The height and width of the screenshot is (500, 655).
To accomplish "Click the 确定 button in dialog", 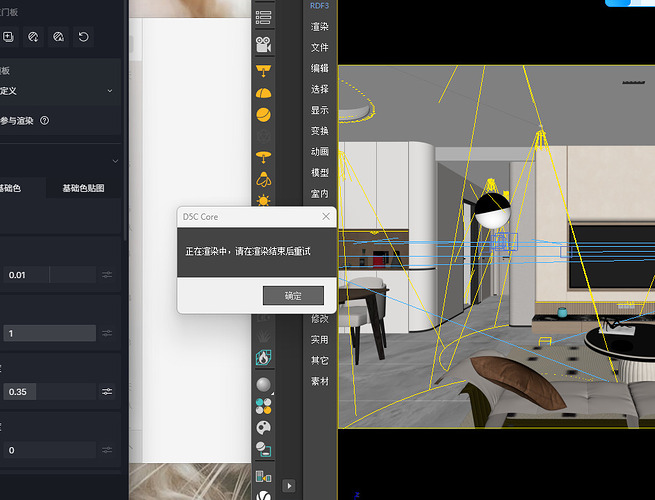I will 293,295.
